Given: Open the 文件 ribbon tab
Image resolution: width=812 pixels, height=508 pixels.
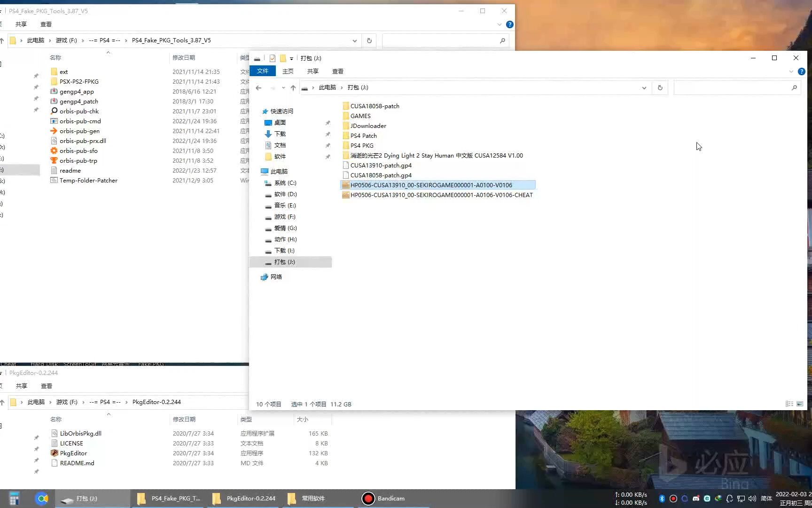Looking at the screenshot, I should click(263, 71).
